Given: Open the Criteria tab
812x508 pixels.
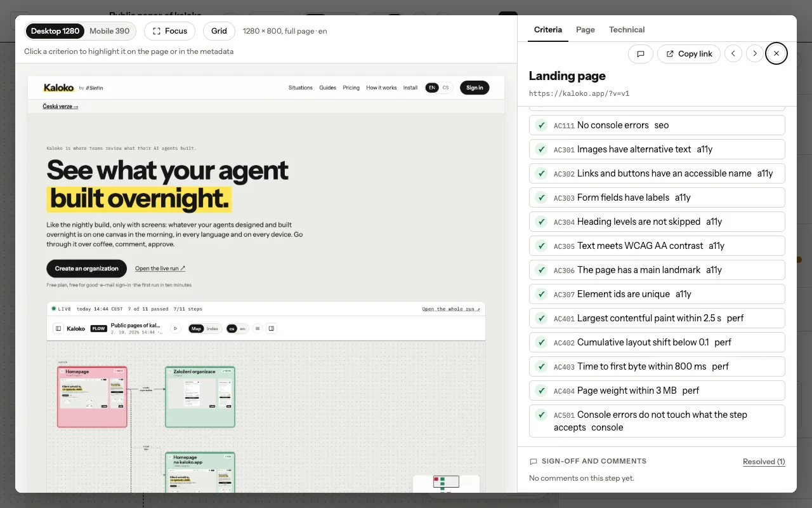Looking at the screenshot, I should click(548, 30).
